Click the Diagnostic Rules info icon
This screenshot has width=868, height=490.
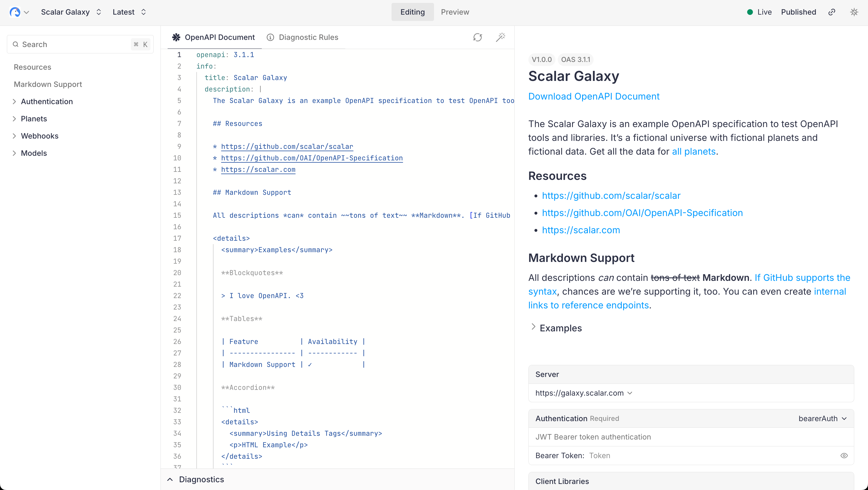pos(270,37)
